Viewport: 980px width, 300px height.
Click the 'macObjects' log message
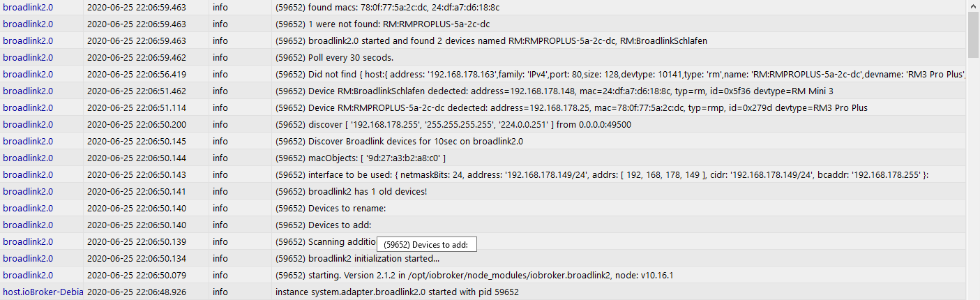click(x=361, y=158)
